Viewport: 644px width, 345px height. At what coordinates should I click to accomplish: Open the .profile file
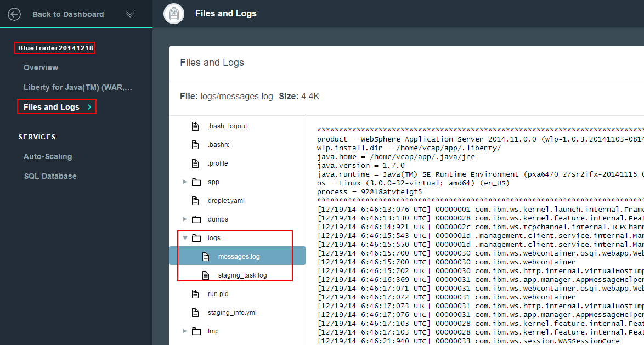tap(217, 163)
